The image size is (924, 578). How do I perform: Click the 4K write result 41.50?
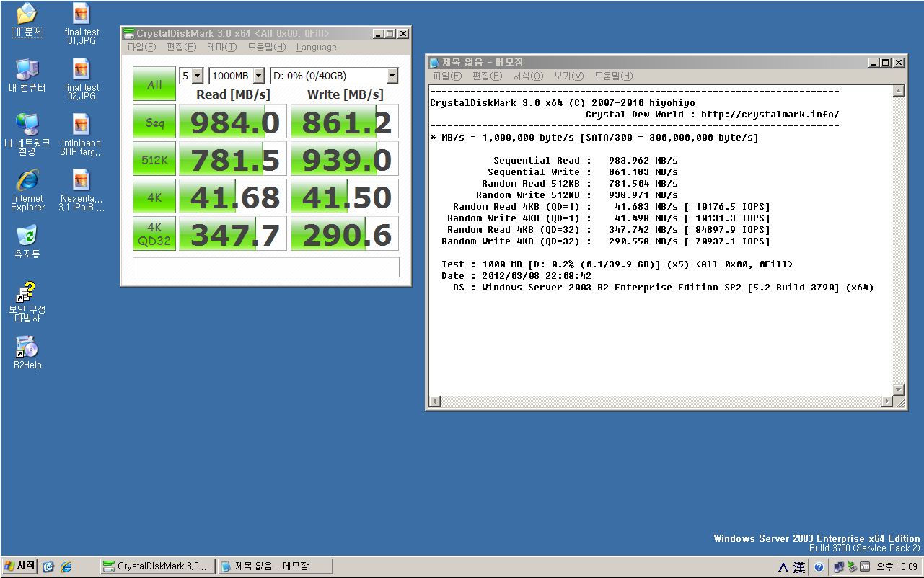click(x=345, y=197)
